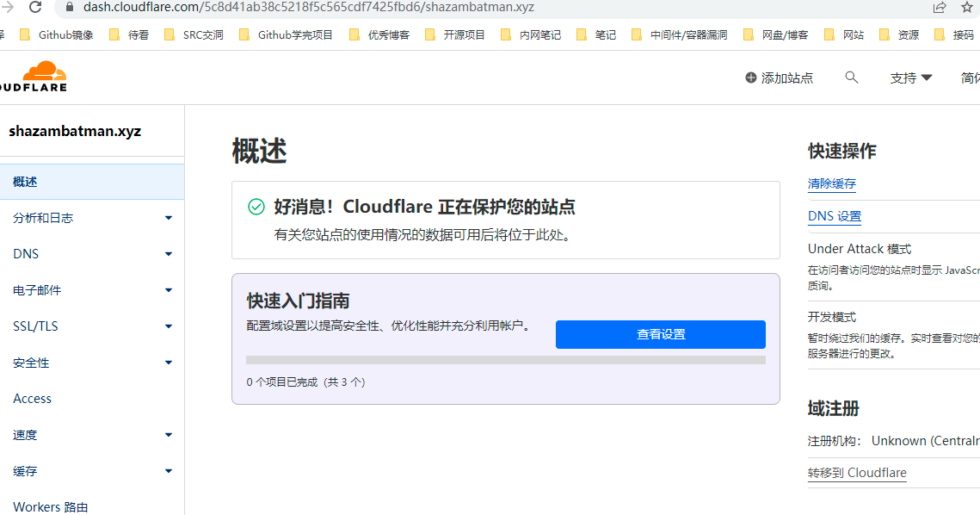
Task: Click the padlock icon in the address bar
Action: 70,8
